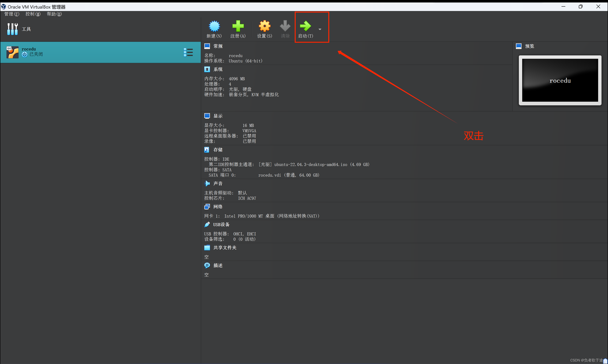
Task: Click the USB设备 plug icon
Action: click(207, 224)
